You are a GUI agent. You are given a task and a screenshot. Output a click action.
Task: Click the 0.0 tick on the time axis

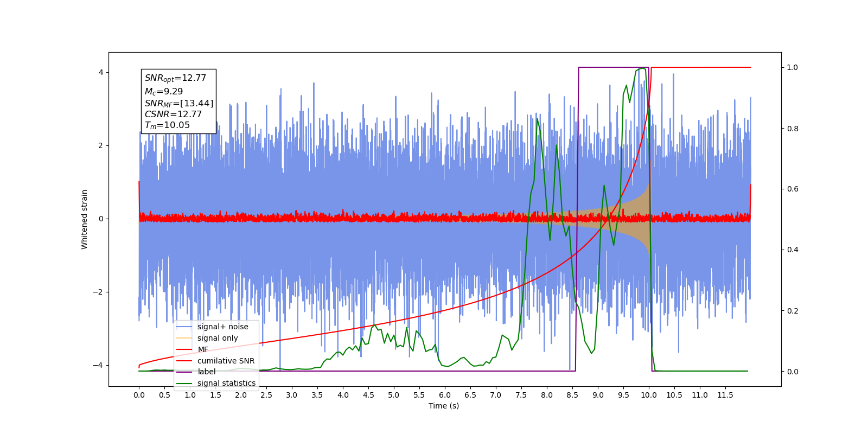click(x=139, y=395)
